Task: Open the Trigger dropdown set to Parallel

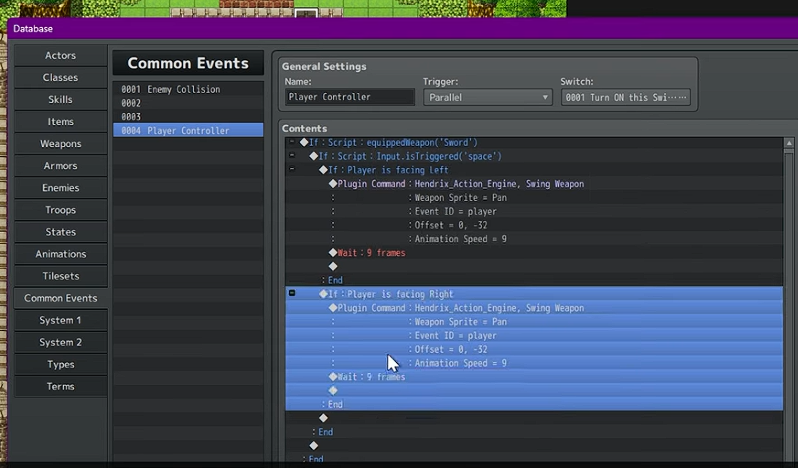Action: tap(487, 97)
